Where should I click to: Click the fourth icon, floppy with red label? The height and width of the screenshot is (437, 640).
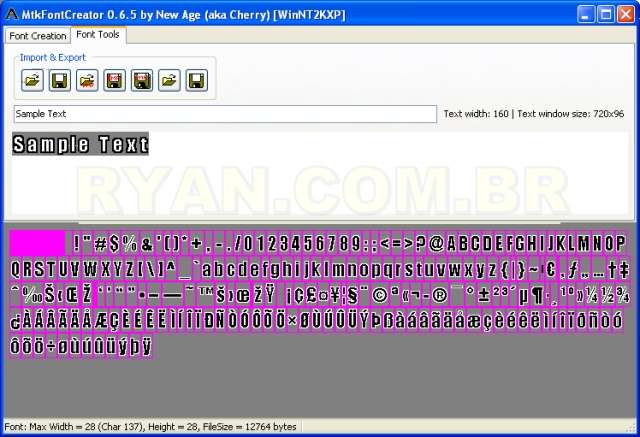pyautogui.click(x=114, y=79)
